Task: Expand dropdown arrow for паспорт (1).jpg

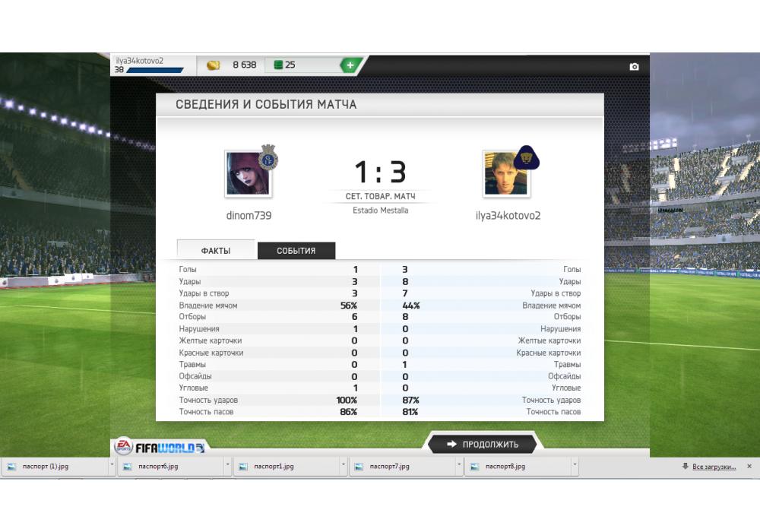Action: tap(112, 464)
